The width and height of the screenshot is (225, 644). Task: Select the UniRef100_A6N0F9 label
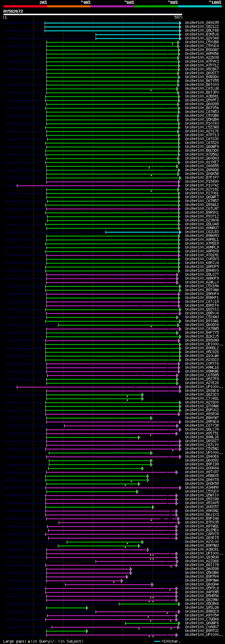tap(202, 278)
